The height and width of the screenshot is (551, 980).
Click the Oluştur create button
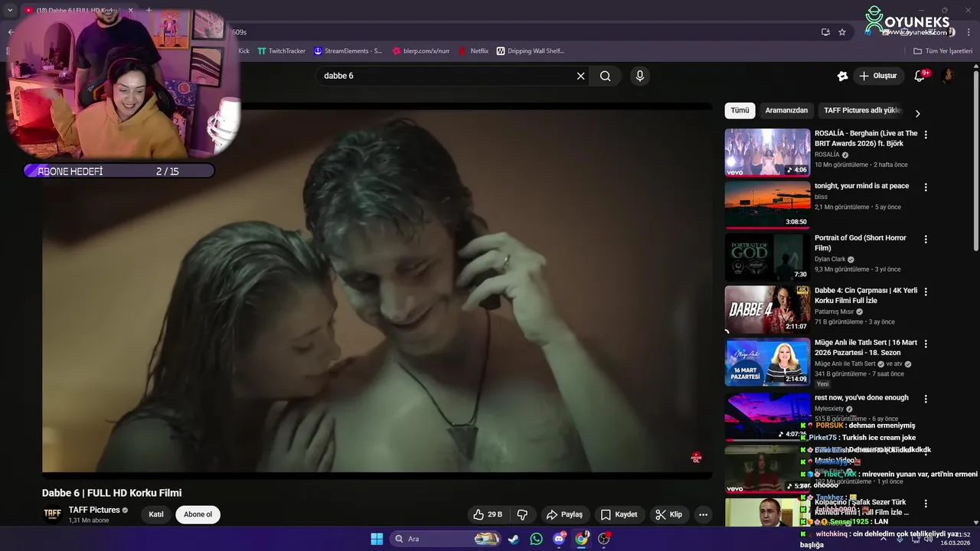(877, 76)
